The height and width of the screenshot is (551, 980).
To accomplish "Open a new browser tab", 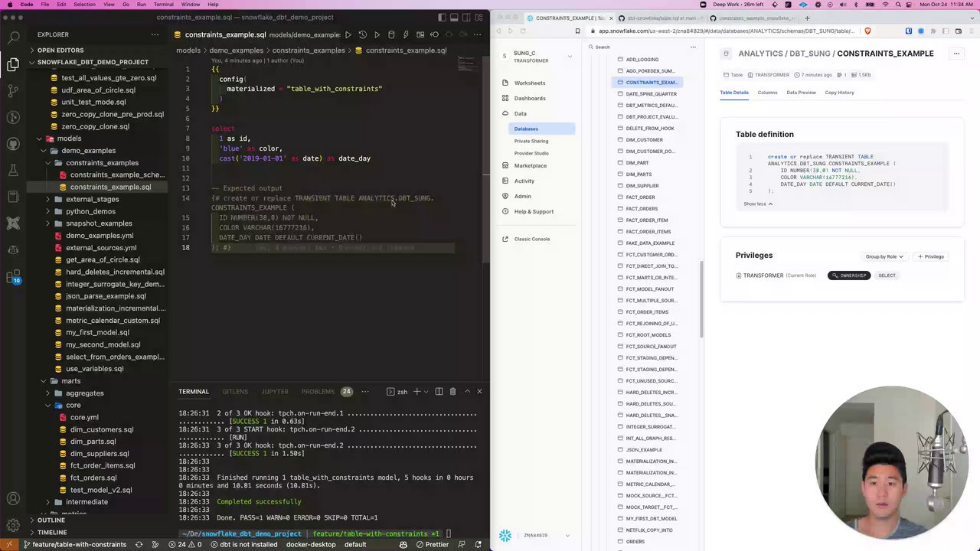I will 807,18.
